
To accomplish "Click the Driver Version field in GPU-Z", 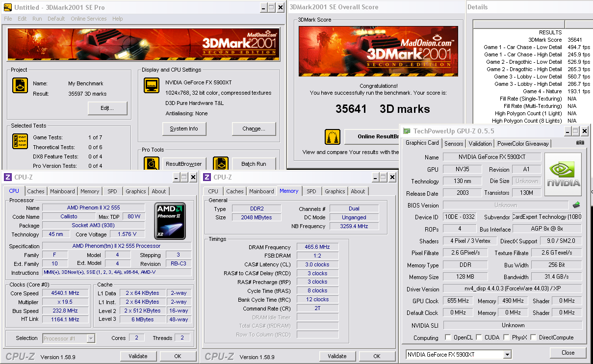I will [513, 289].
